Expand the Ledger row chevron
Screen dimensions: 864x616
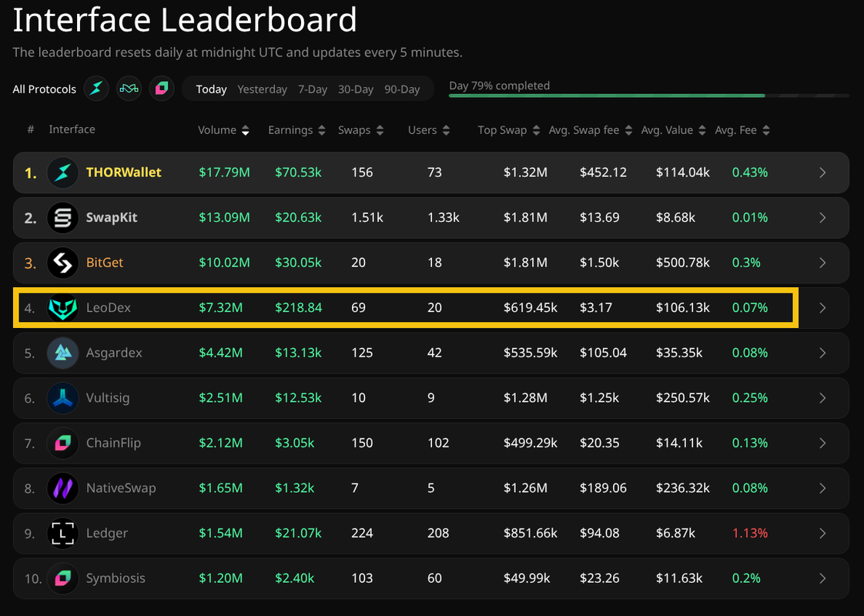point(822,534)
